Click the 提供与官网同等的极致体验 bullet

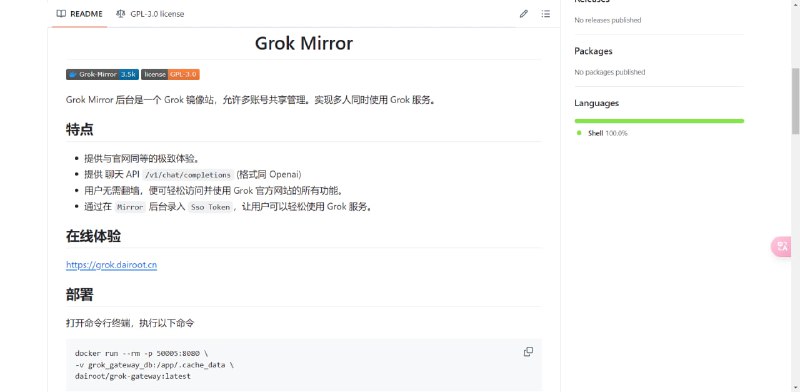pyautogui.click(x=142, y=159)
